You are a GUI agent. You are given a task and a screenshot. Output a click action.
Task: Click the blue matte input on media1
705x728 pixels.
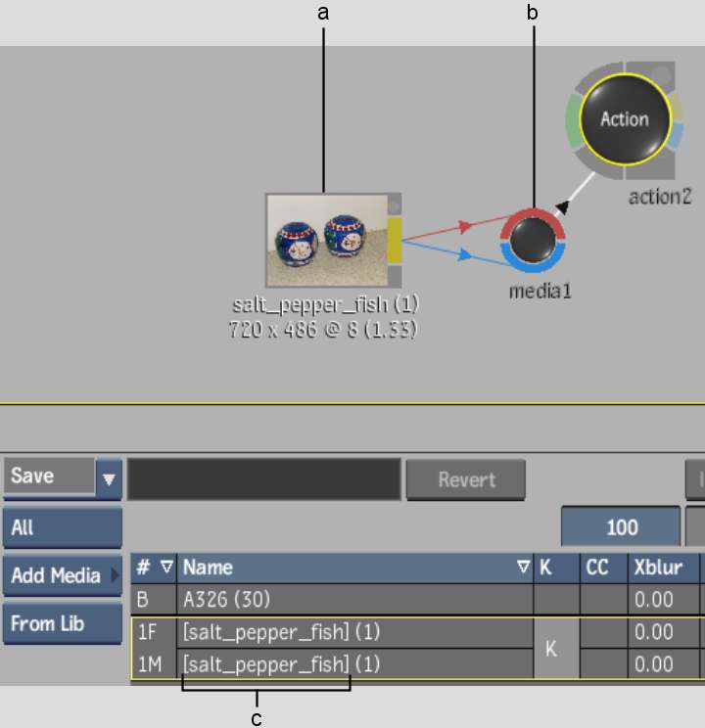534,264
